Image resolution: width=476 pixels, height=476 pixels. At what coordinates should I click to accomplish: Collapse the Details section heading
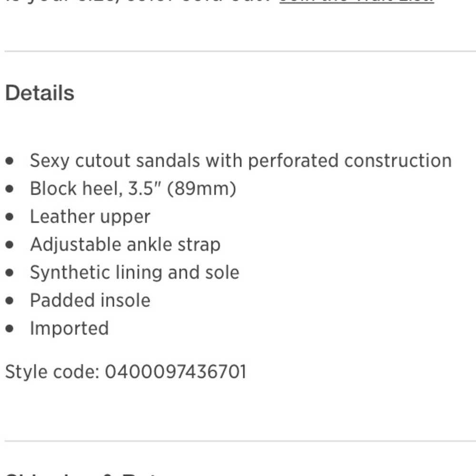40,93
